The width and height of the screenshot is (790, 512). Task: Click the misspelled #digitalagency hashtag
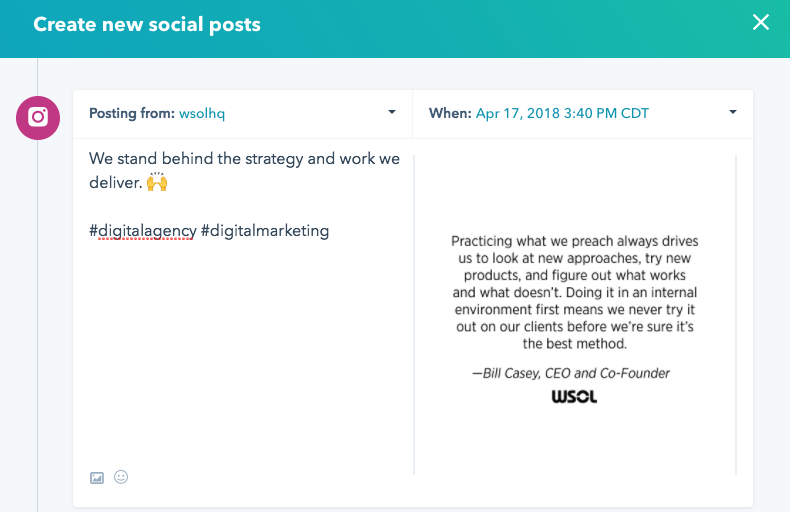(x=143, y=231)
